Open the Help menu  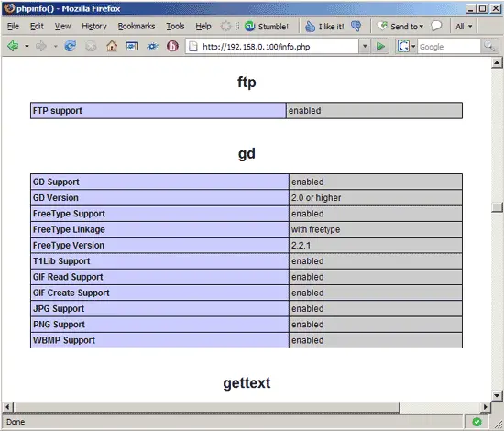point(203,26)
